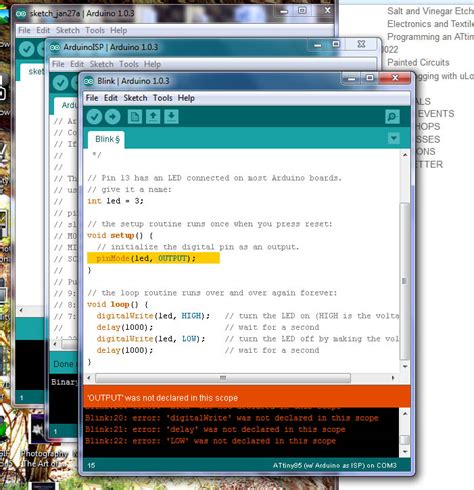This screenshot has width=474, height=490.
Task: Click the code editor horizontal scrollbar thumb
Action: (x=223, y=378)
